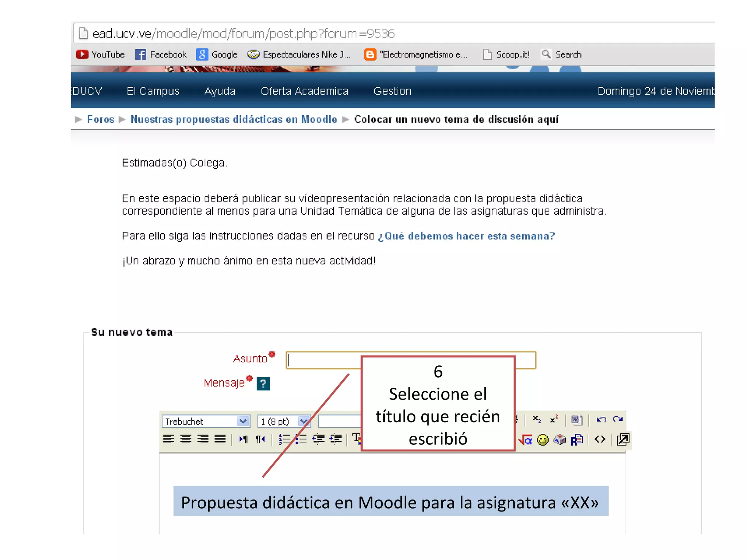Insert a smiley emoticon
Screen dimensions: 747x560
click(x=543, y=440)
